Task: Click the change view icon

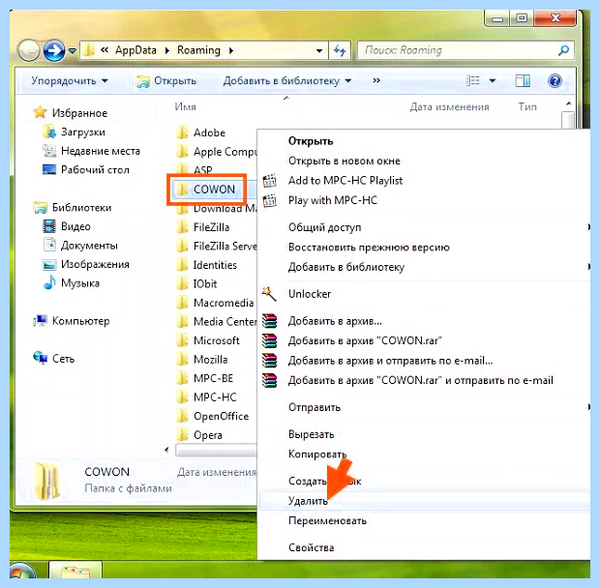Action: coord(472,80)
